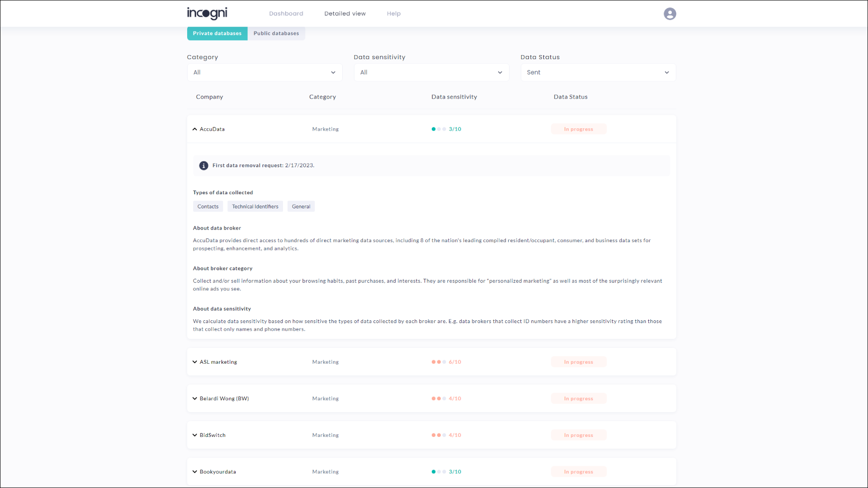Viewport: 868px width, 488px height.
Task: Click the 'Types of data collected' heading
Action: [223, 192]
